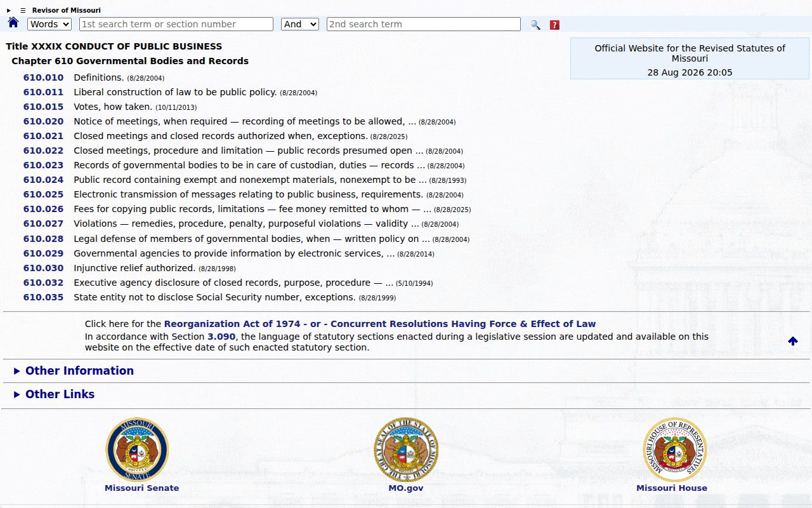The height and width of the screenshot is (508, 812).
Task: Click 'Electronic transmission of messages' text
Action: (156, 194)
